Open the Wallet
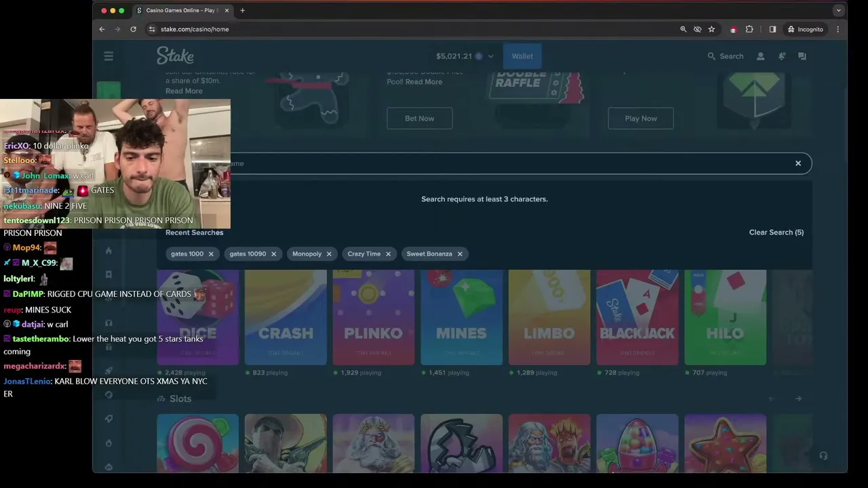868x488 pixels. [x=522, y=56]
